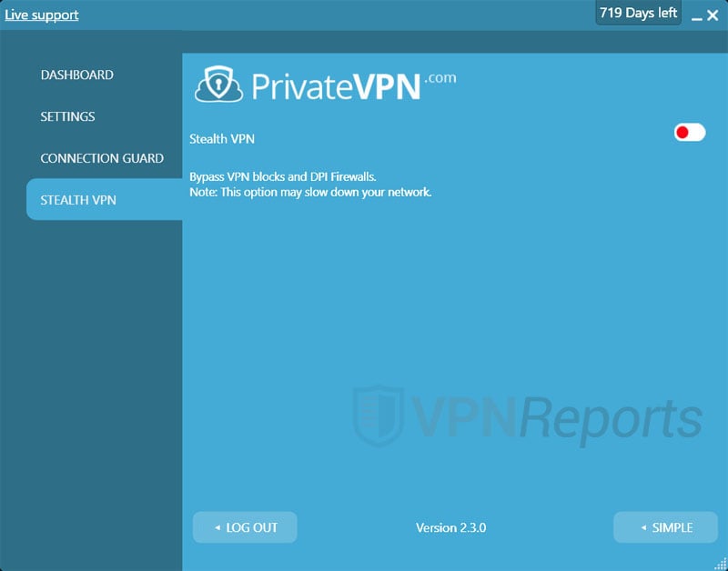Enable the Stealth VPN toggle switch

[689, 133]
